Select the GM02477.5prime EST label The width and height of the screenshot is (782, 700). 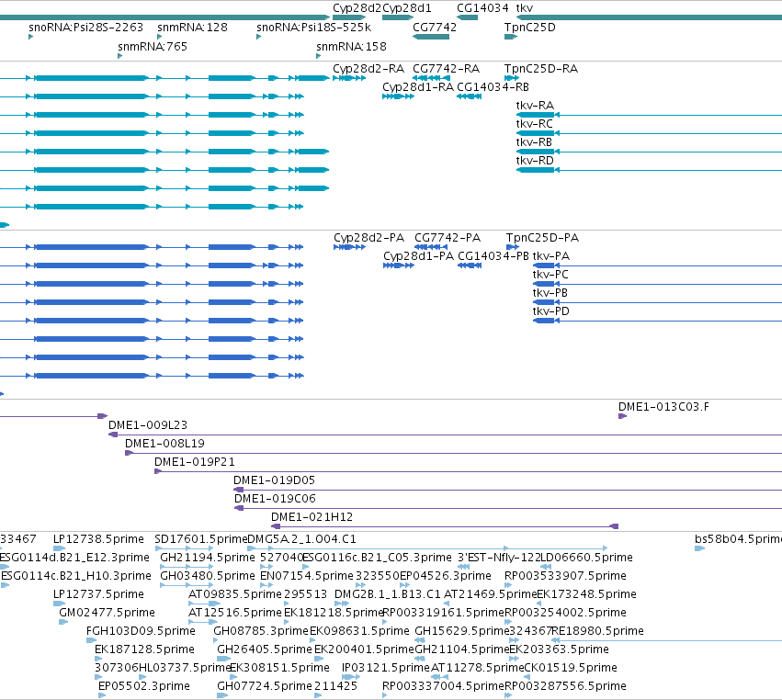[x=108, y=614]
